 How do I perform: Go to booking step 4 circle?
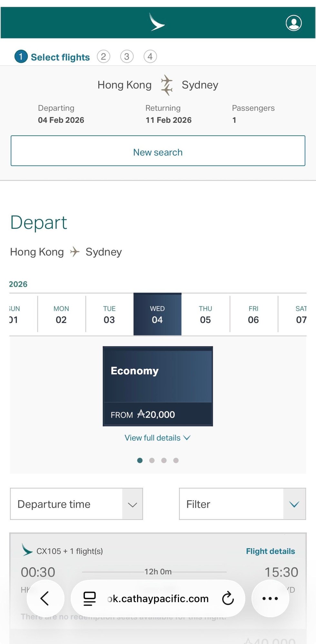tap(150, 57)
